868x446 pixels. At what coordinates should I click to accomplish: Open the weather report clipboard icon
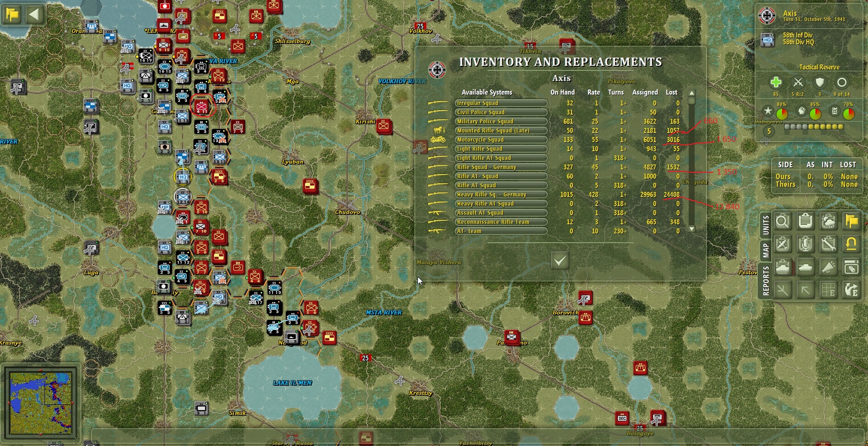[829, 221]
